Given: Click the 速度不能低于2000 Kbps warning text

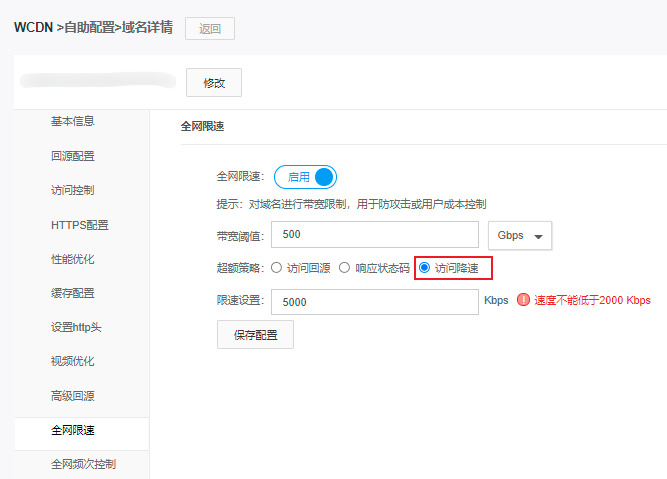Looking at the screenshot, I should point(592,300).
